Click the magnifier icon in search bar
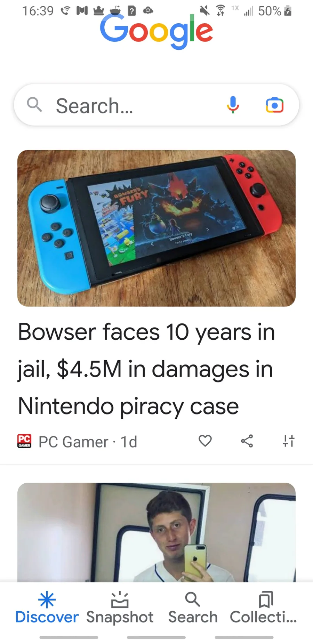Screen dimensions: 313x644 [x=34, y=105]
